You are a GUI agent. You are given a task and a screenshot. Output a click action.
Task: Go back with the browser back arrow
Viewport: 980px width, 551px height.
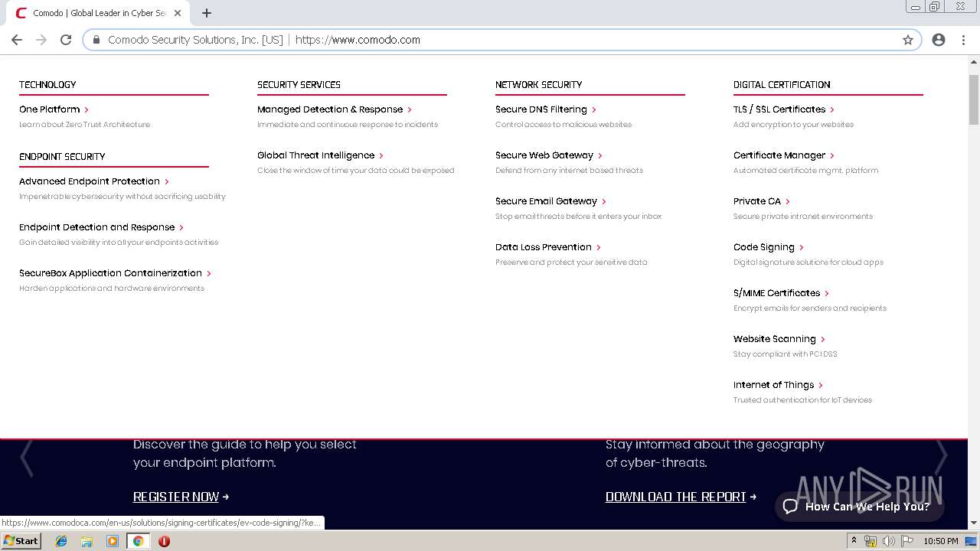(x=17, y=40)
